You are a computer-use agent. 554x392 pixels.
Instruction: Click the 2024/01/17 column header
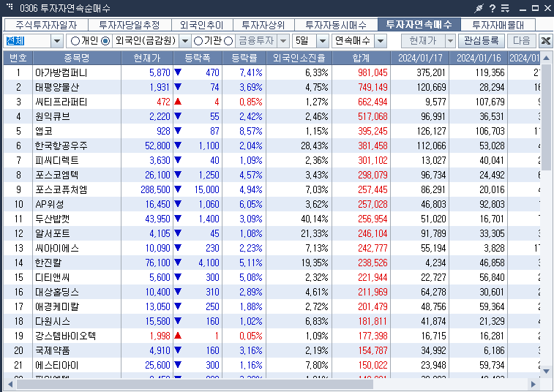pos(420,58)
